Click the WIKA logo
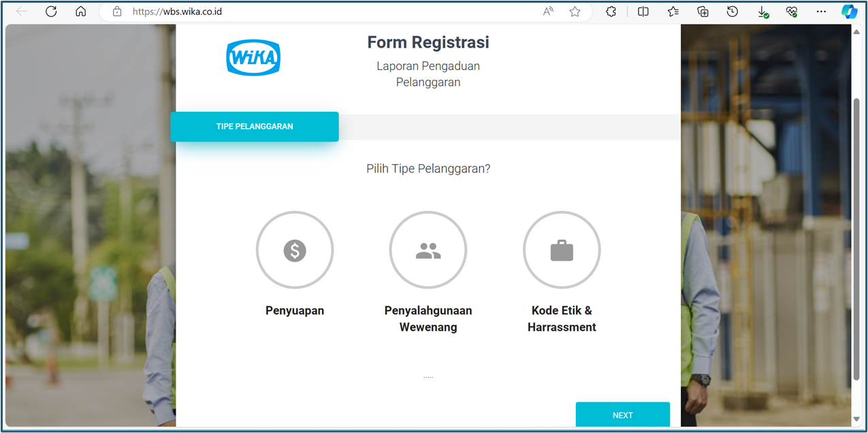Screen dimensions: 868x433 253,57
